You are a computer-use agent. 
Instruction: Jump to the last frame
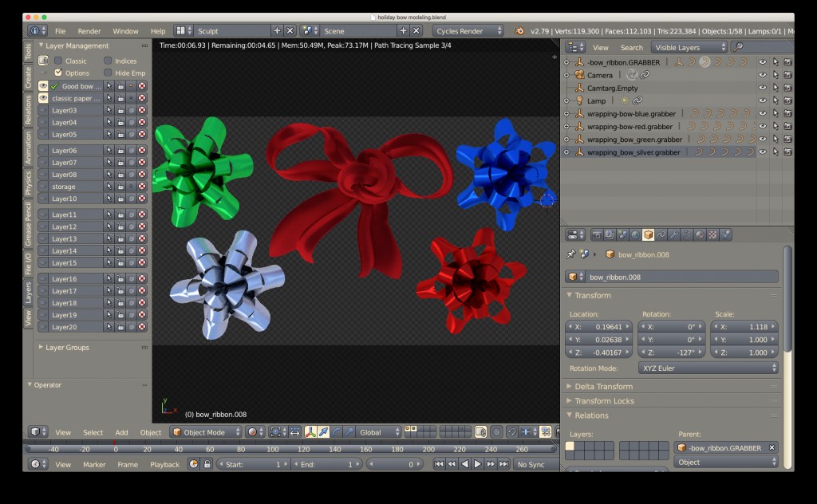coord(503,464)
